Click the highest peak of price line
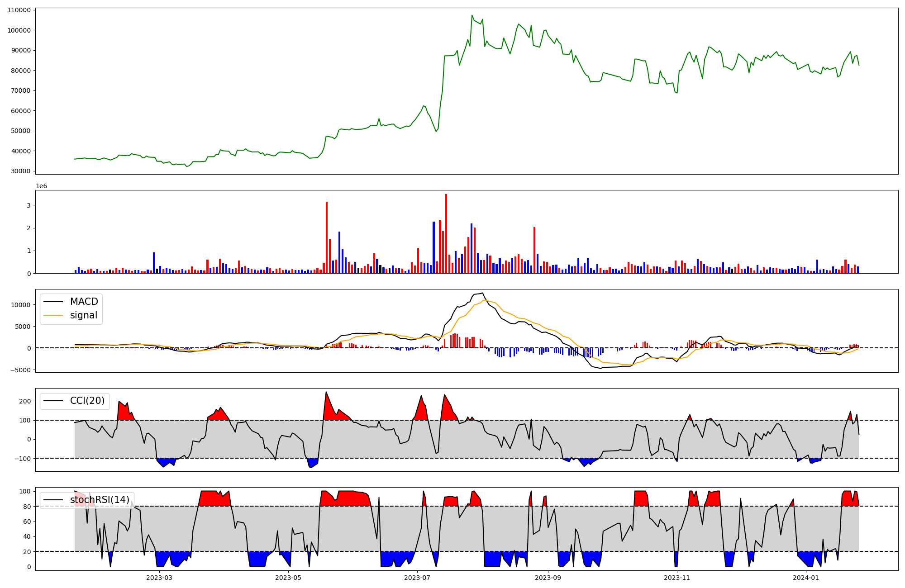The height and width of the screenshot is (588, 905). pyautogui.click(x=472, y=15)
